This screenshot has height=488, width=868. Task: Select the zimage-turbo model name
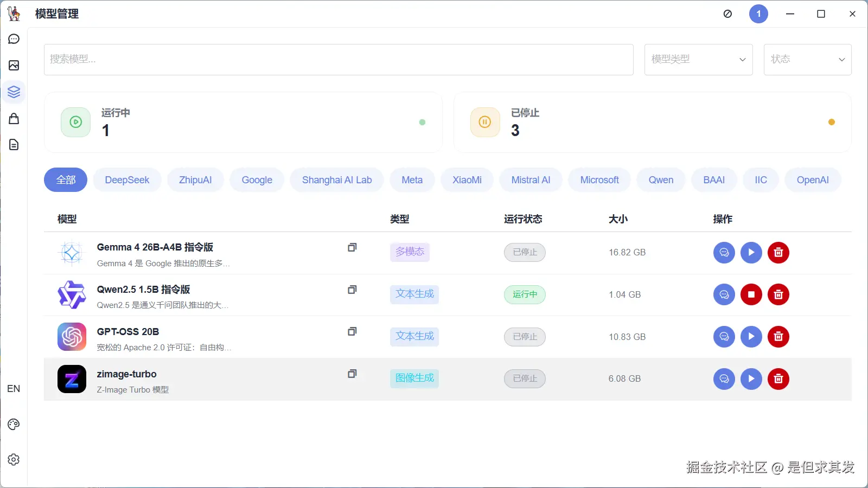(x=126, y=374)
